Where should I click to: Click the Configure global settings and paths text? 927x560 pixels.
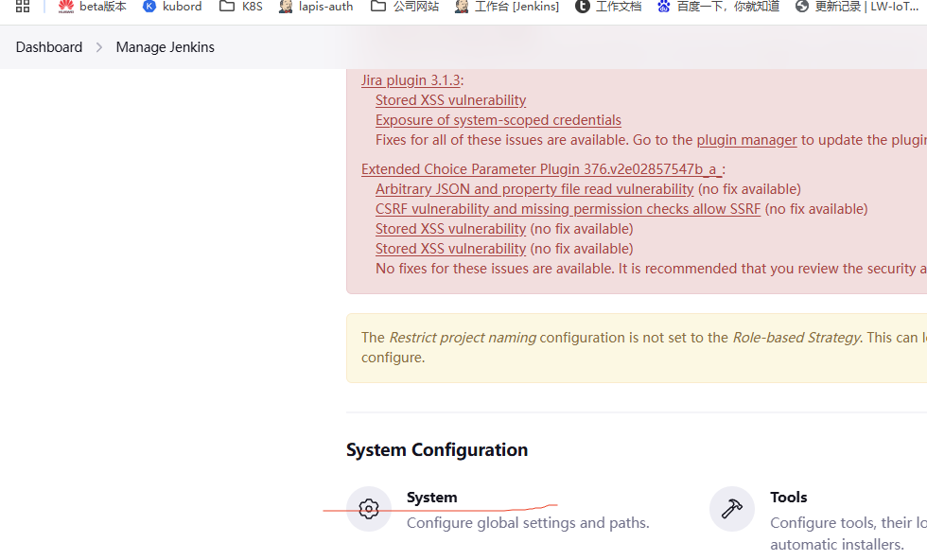coord(528,523)
